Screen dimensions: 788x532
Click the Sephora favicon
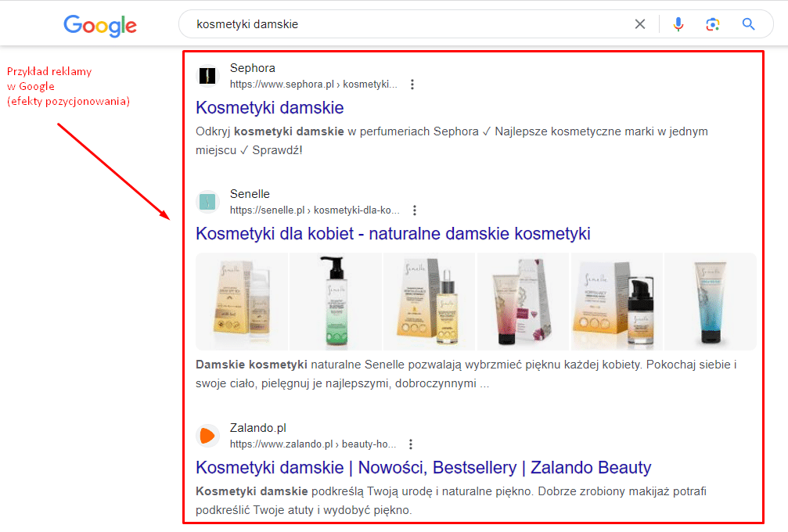(x=207, y=76)
